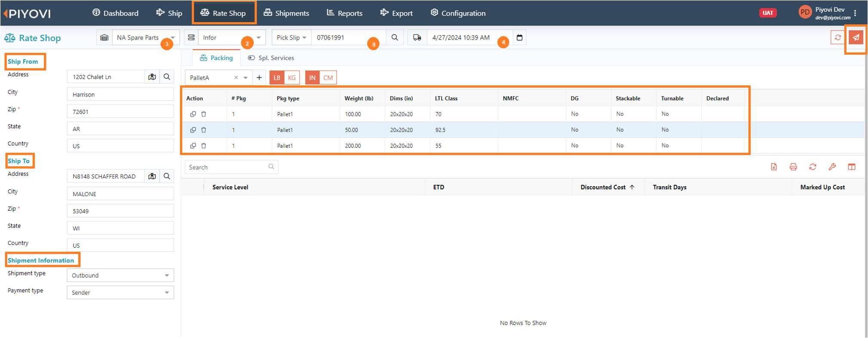
Task: Click the reset icon beside the rate button
Action: point(837,38)
